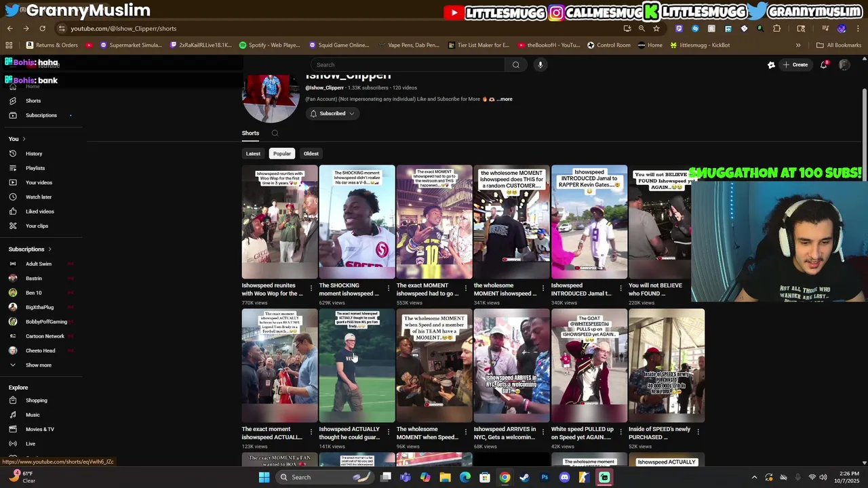This screenshot has height=488, width=868.
Task: Click the Twitch extension icon in the toolbar
Action: point(679,28)
